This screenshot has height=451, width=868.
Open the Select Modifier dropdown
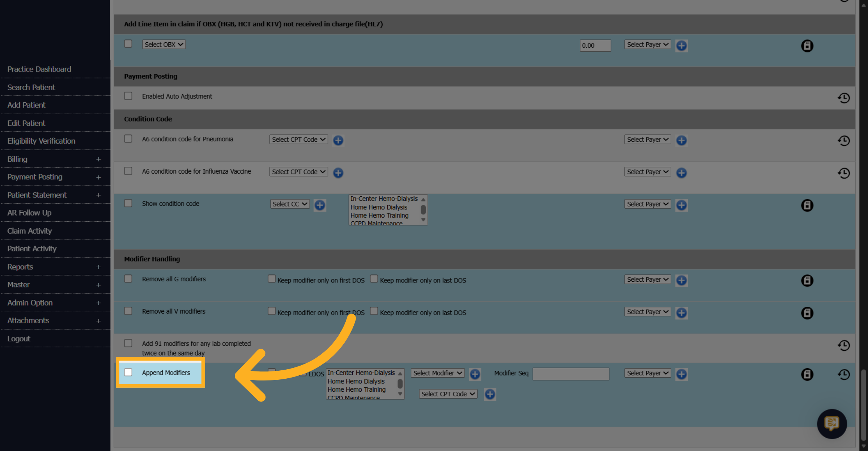[x=438, y=373]
